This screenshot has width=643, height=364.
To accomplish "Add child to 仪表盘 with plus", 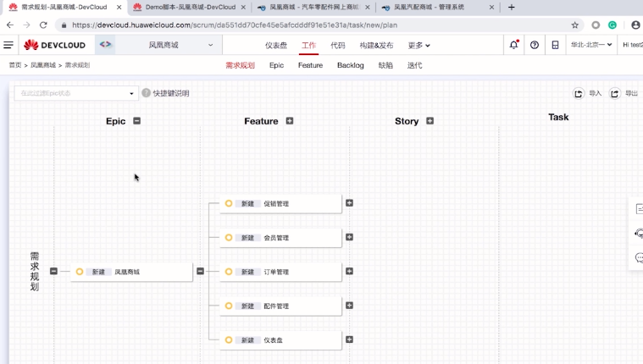I will point(349,339).
